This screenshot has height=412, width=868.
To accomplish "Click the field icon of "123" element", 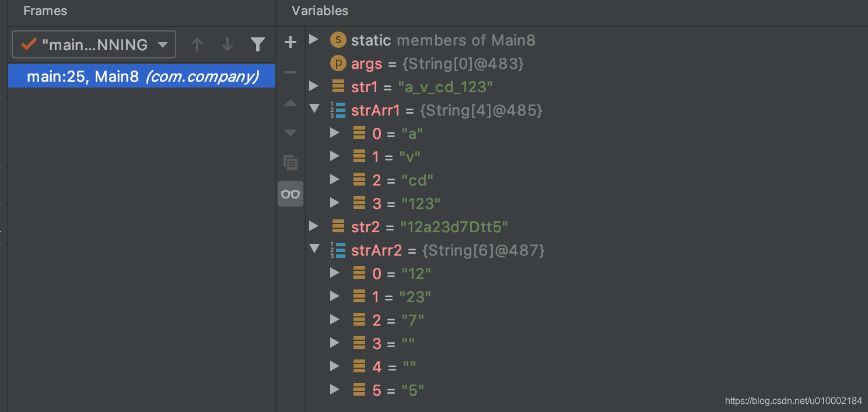I will coord(359,203).
